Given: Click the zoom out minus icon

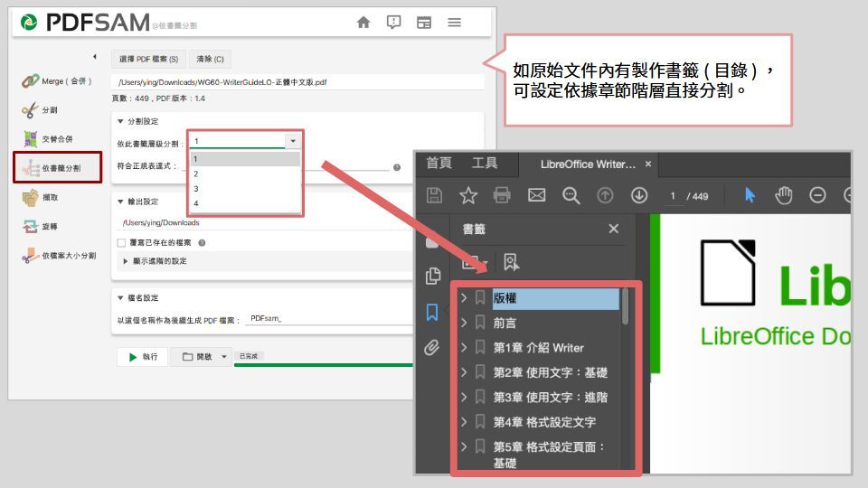Looking at the screenshot, I should (817, 195).
